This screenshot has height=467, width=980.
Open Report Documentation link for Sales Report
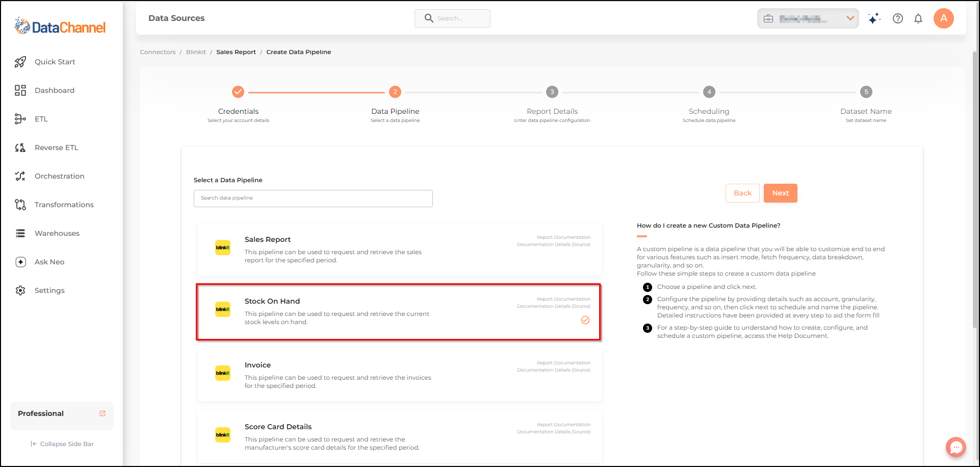tap(563, 237)
